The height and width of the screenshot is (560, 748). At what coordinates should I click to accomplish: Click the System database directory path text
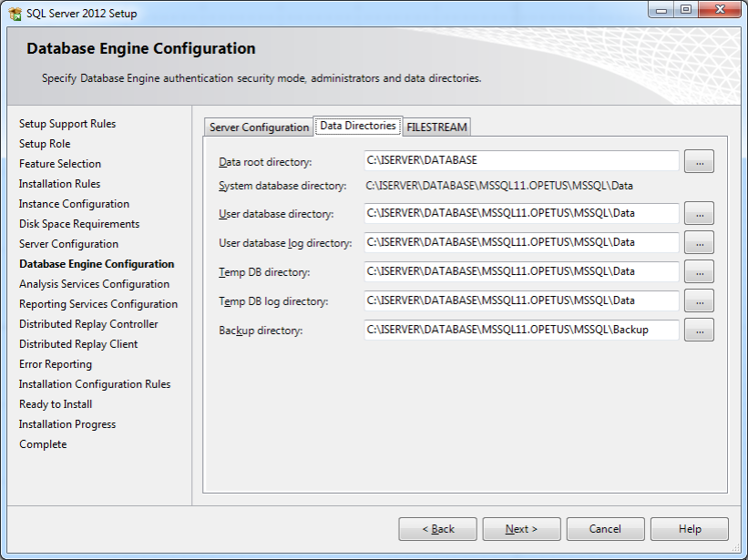pos(499,186)
